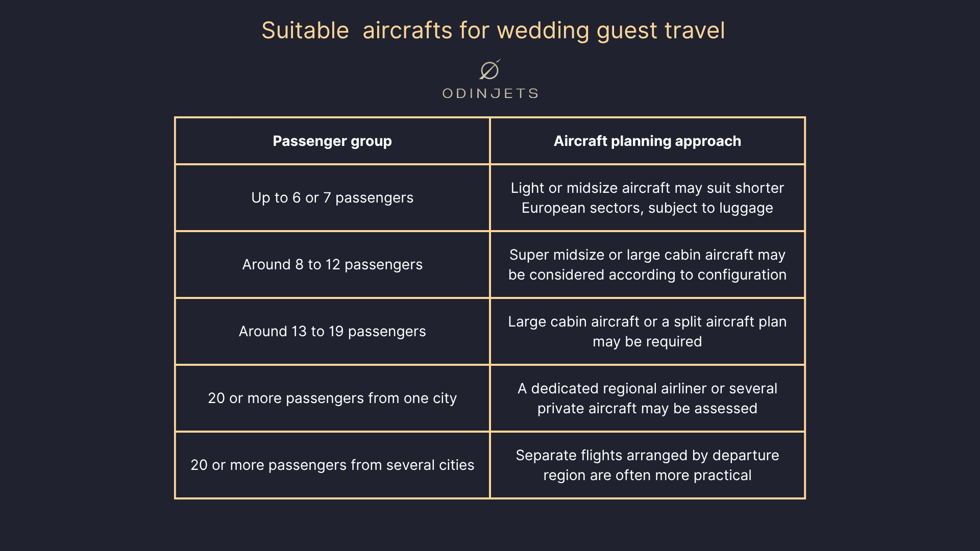Screen dimensions: 980x551
Task: Select the super midsize or large cabin cell
Action: 647,265
